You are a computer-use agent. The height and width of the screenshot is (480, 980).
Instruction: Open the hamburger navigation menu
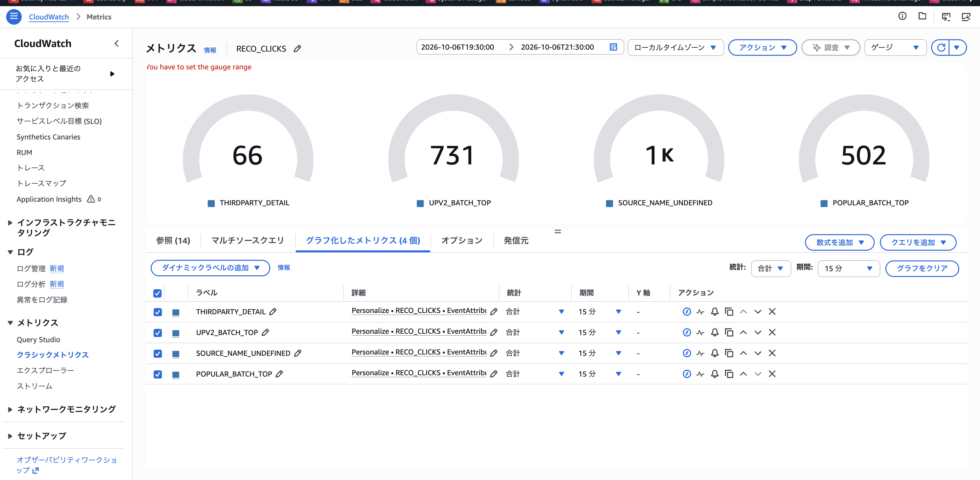(14, 17)
